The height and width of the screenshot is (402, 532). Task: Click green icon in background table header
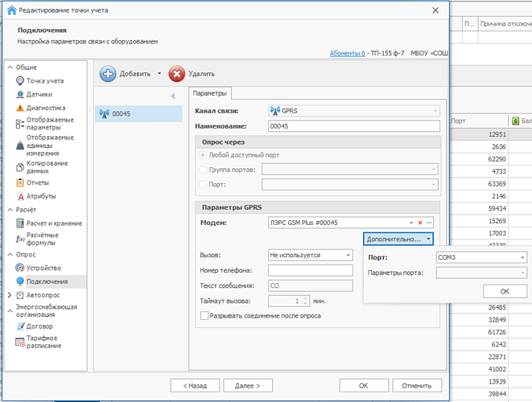point(515,121)
